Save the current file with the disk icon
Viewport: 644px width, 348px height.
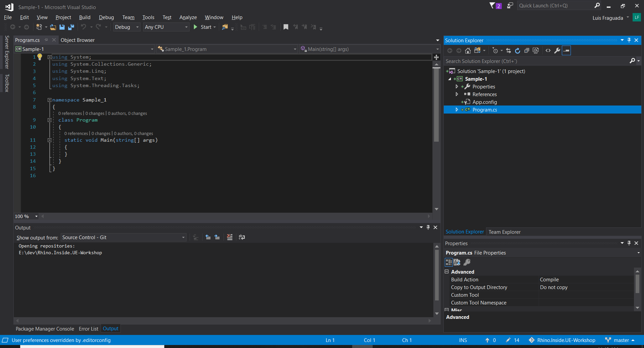(x=62, y=27)
